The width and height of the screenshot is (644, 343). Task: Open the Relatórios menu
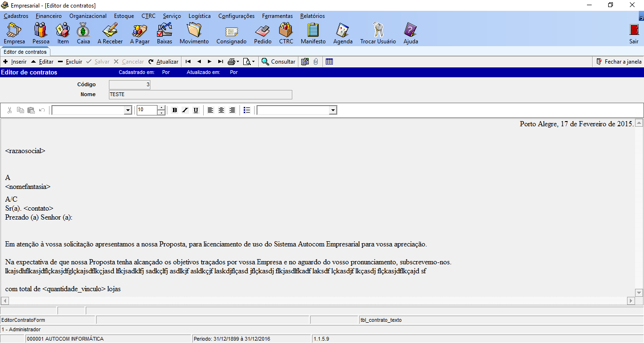point(312,16)
